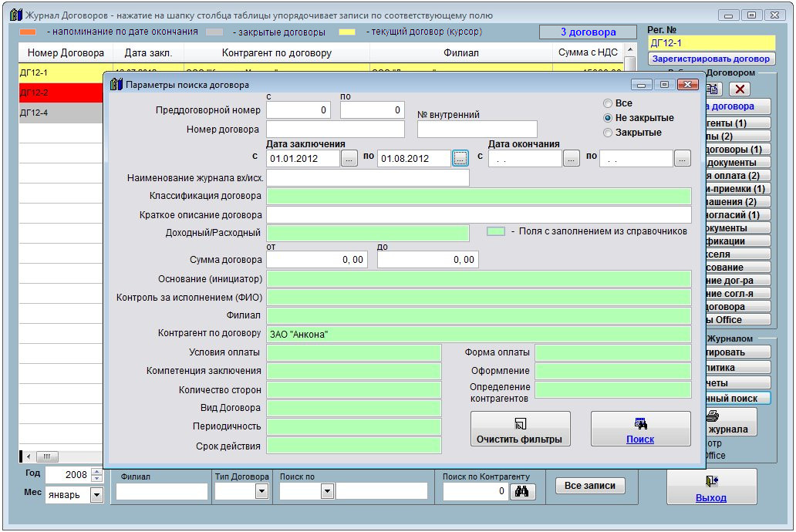The height and width of the screenshot is (532, 796).
Task: Click the Выход exit door button
Action: coord(711,487)
